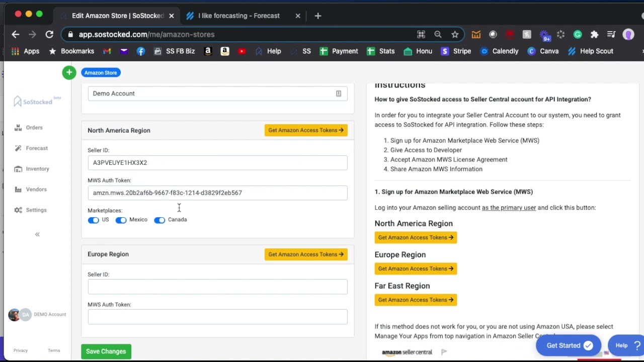Screen dimensions: 644x362
Task: Click the Europe MWS Auth Token field
Action: coord(217,317)
